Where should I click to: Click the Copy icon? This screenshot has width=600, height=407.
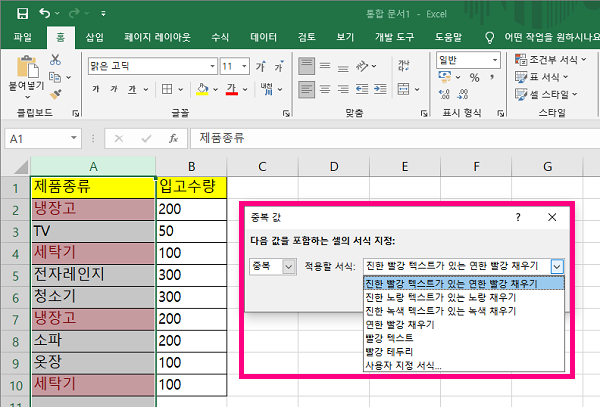click(55, 77)
